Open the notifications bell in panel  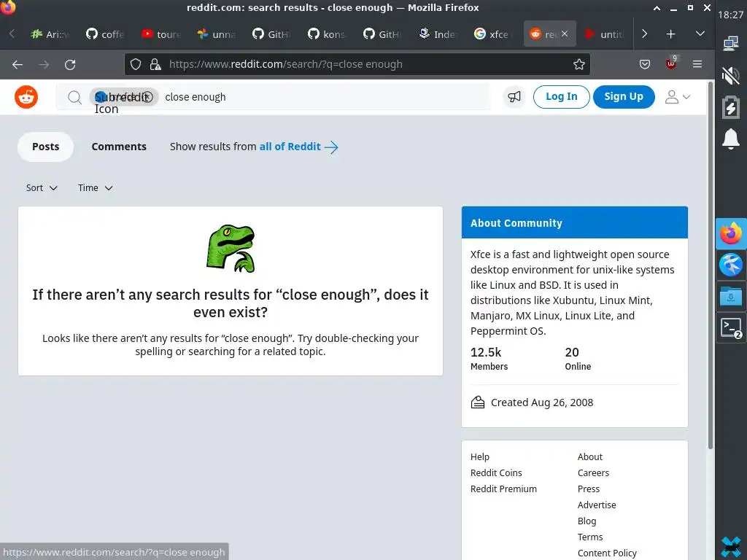731,139
